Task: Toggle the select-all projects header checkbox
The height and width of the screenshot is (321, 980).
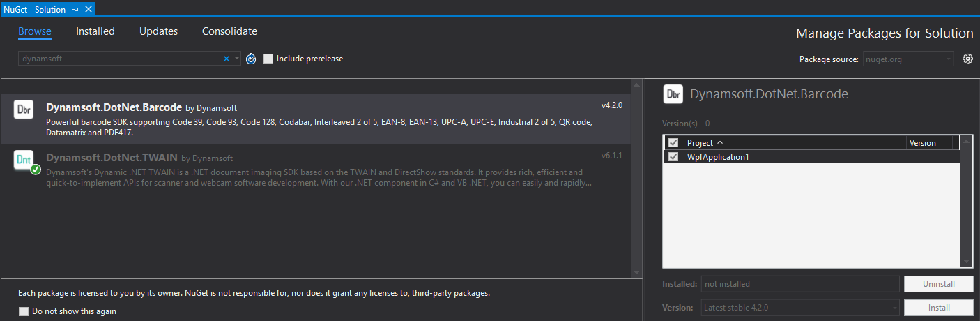Action: click(x=673, y=143)
